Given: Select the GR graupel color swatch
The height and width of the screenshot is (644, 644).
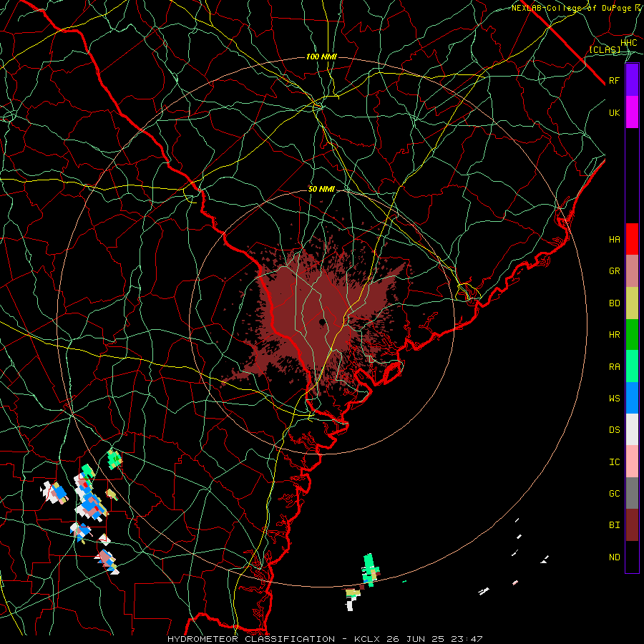Looking at the screenshot, I should [632, 271].
